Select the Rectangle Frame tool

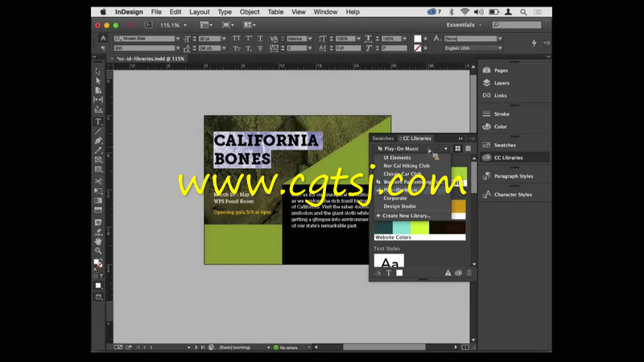tap(97, 159)
